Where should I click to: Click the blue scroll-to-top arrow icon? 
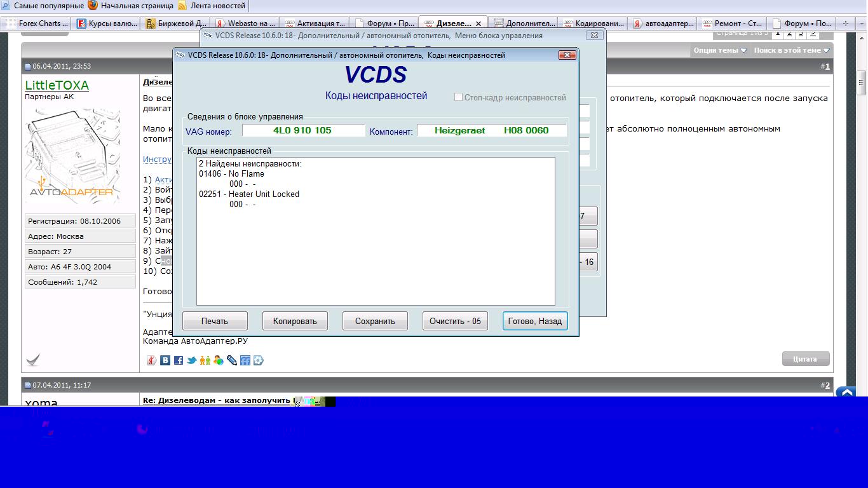846,393
